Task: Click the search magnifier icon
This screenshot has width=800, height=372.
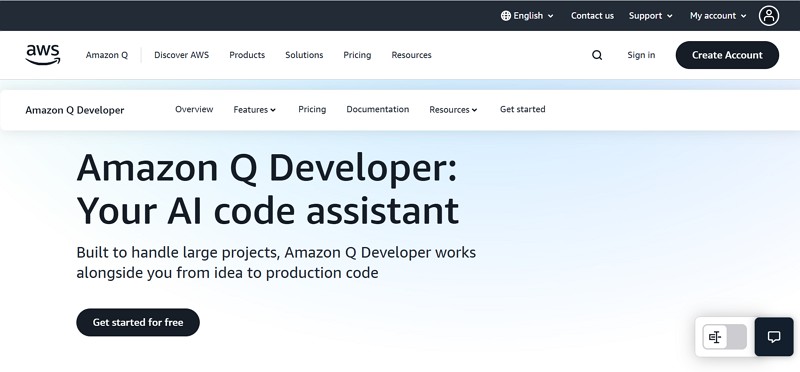Action: click(597, 55)
